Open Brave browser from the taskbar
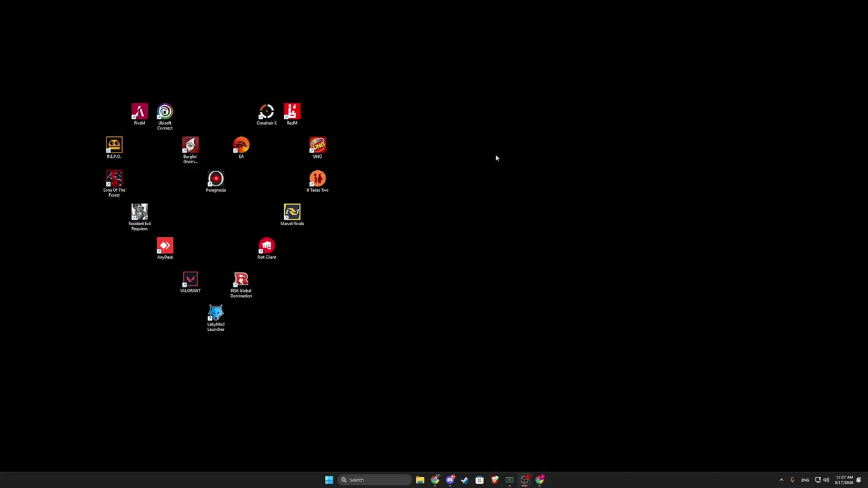868x488 pixels. click(494, 480)
